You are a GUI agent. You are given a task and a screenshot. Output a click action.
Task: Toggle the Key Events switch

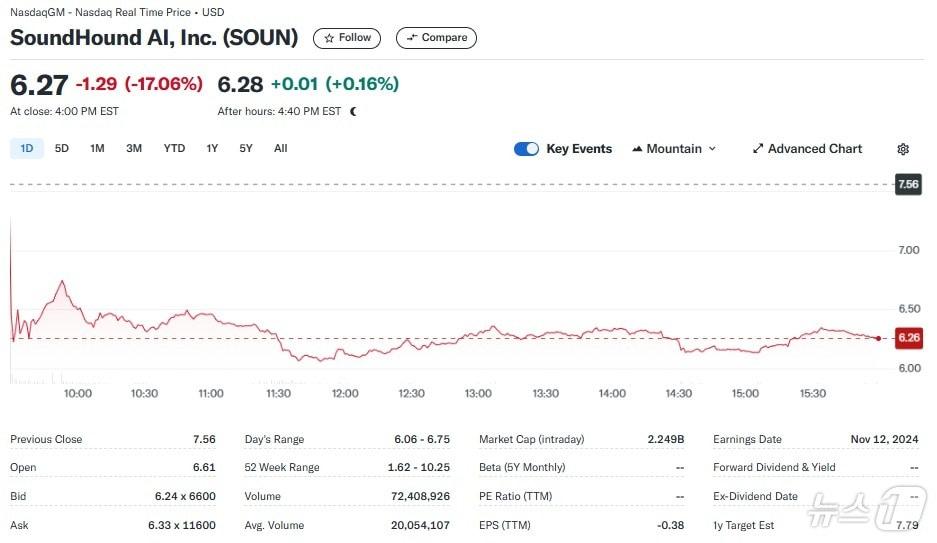pyautogui.click(x=526, y=149)
